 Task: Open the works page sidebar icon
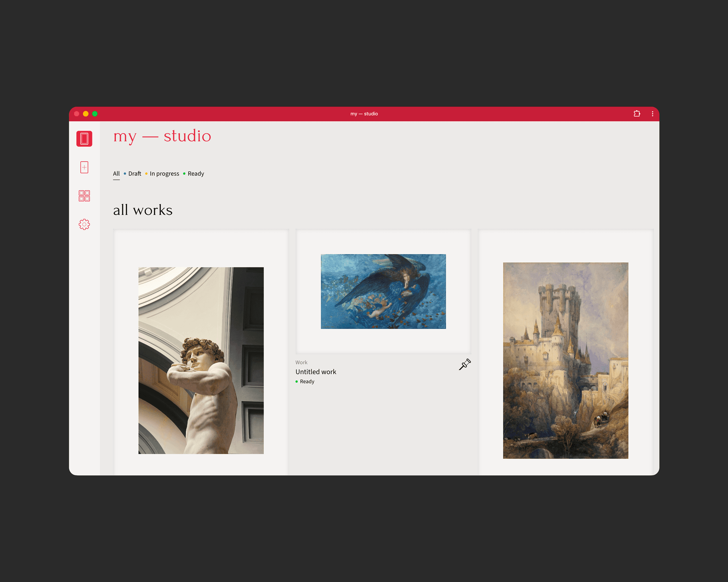click(x=84, y=139)
